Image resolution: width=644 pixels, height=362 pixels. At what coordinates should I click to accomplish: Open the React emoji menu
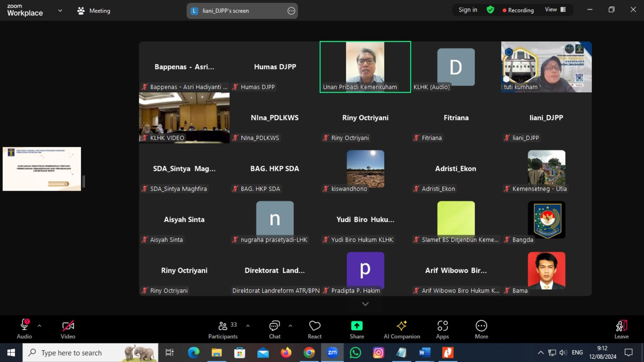(315, 329)
